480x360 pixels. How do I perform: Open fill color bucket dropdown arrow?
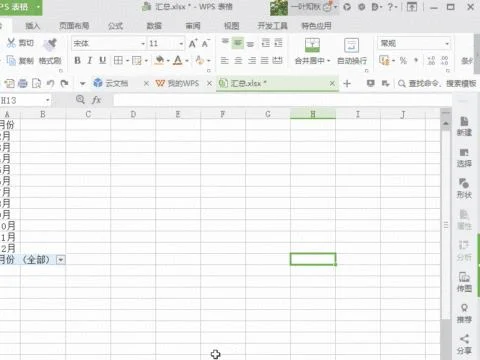click(168, 61)
